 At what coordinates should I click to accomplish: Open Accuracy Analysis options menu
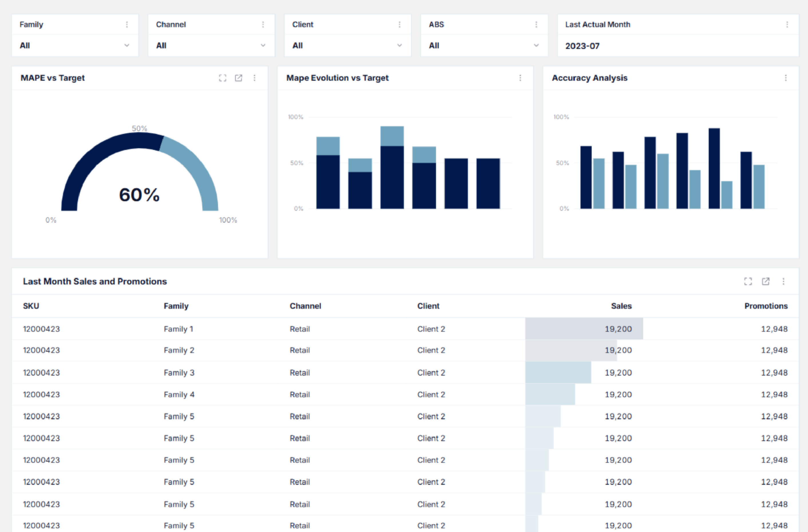(786, 78)
